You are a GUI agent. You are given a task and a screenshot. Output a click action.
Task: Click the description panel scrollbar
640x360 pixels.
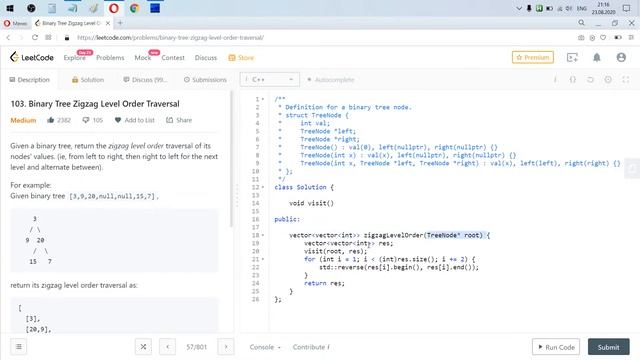231,159
